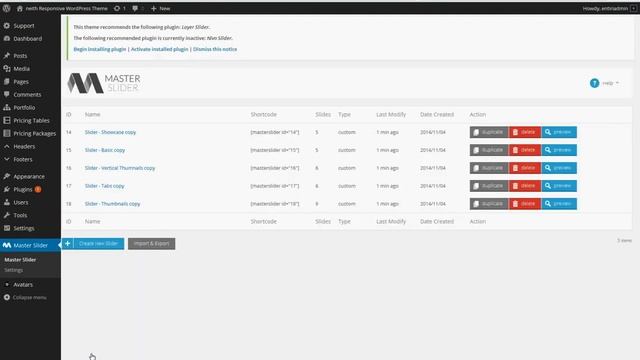
Task: Click the Master Slider M icon in sidebar
Action: (x=7, y=245)
